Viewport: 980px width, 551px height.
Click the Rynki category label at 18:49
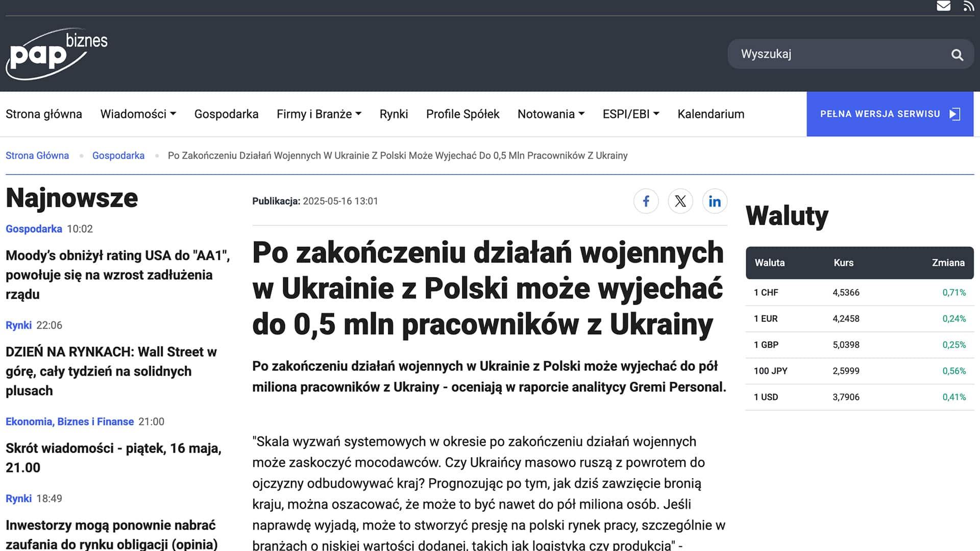18,498
